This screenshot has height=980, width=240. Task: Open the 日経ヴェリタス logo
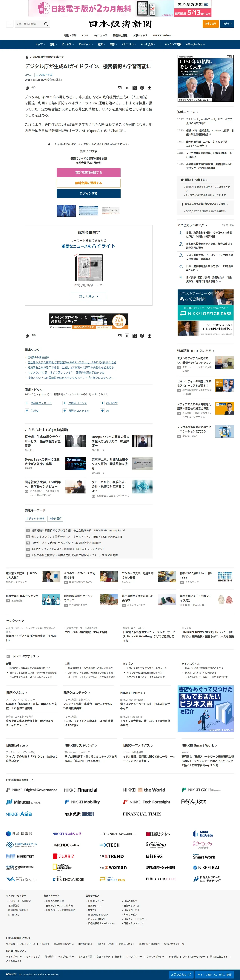click(194, 802)
